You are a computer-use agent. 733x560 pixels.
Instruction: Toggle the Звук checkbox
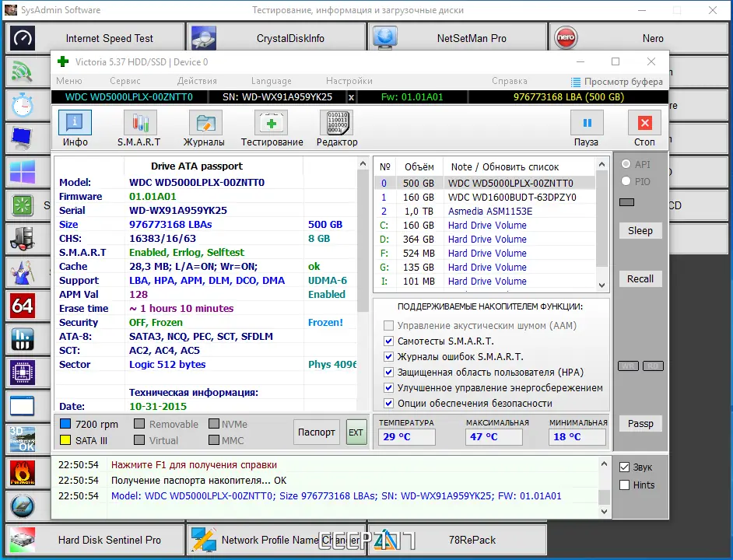click(625, 467)
